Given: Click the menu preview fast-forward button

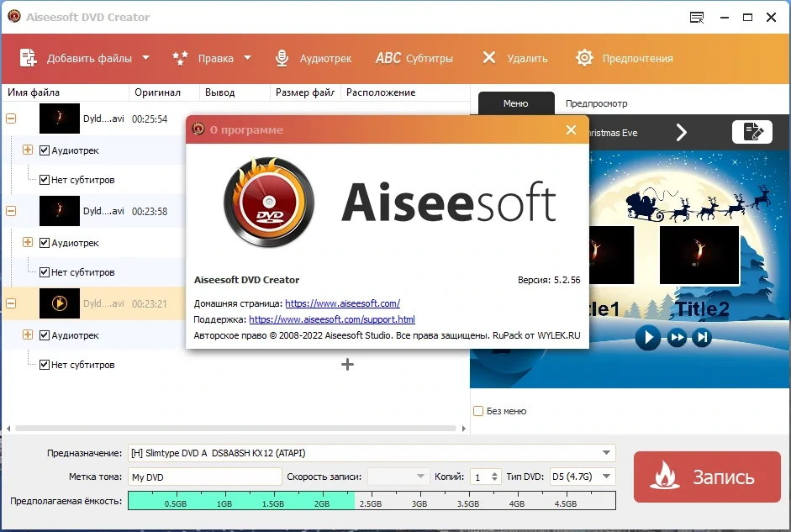Looking at the screenshot, I should click(x=677, y=337).
